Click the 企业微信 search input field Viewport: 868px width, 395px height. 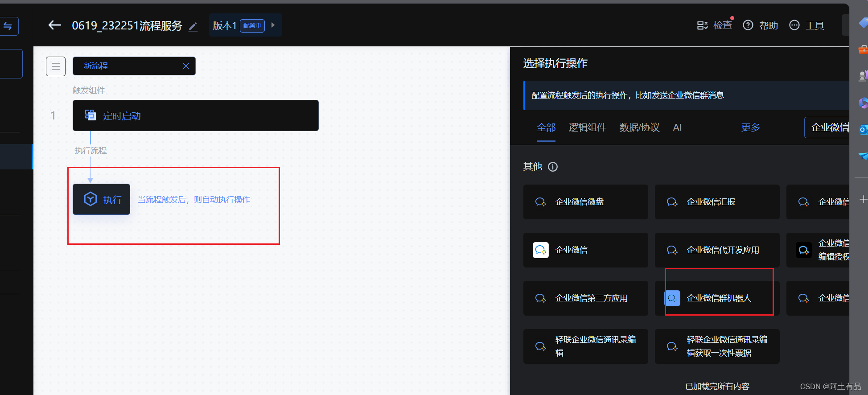pyautogui.click(x=827, y=128)
